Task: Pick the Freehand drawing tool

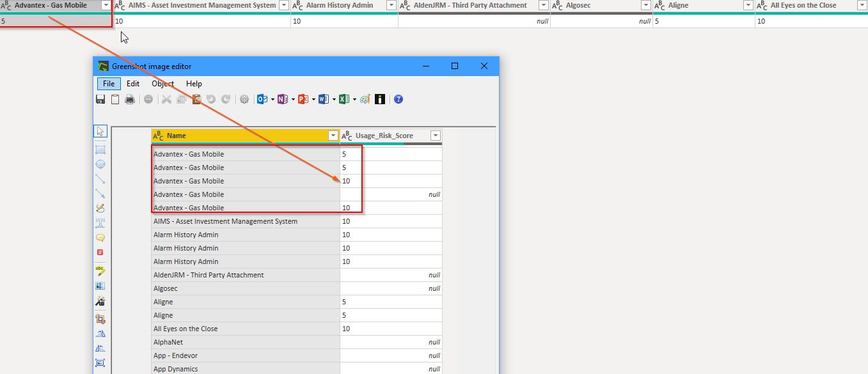Action: pos(100,208)
